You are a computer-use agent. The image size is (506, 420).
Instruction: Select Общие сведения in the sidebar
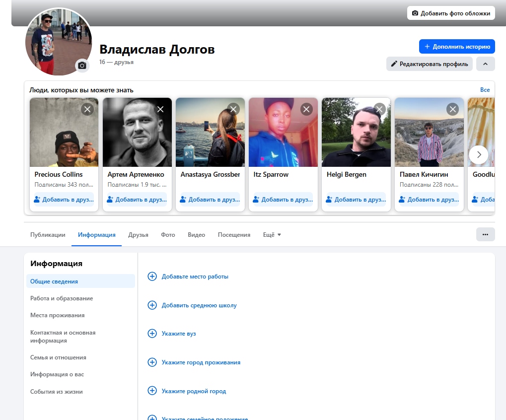(80, 281)
